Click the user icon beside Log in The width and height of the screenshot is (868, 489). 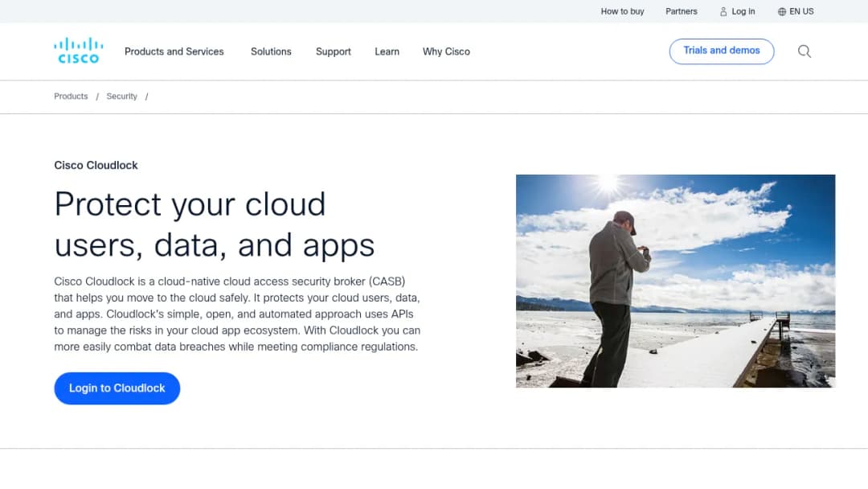[723, 11]
